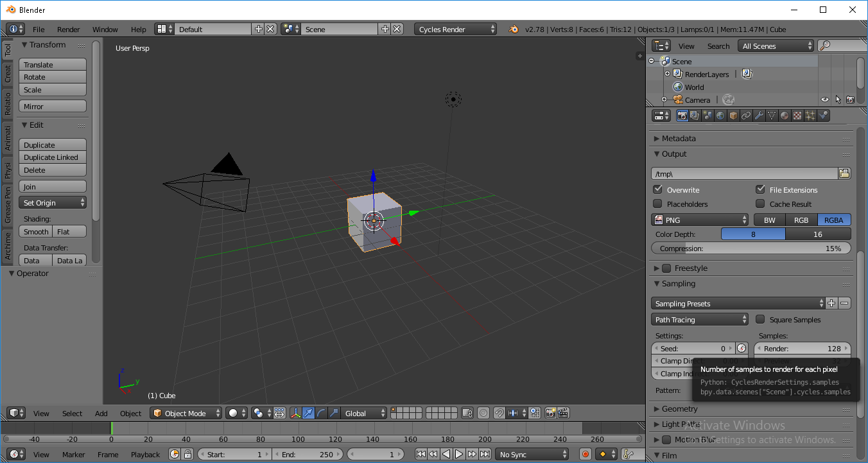Open the Physics properties tab
The image size is (868, 463).
[823, 116]
